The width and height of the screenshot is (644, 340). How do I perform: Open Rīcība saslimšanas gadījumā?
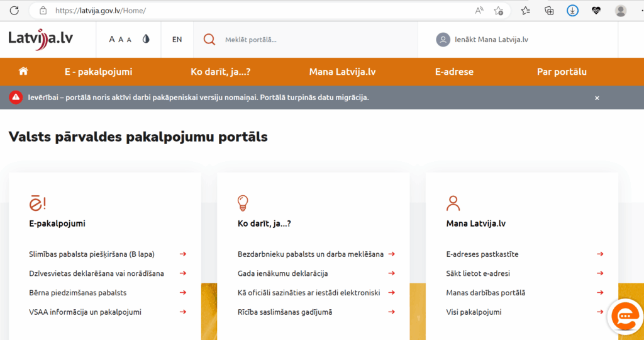click(x=285, y=312)
